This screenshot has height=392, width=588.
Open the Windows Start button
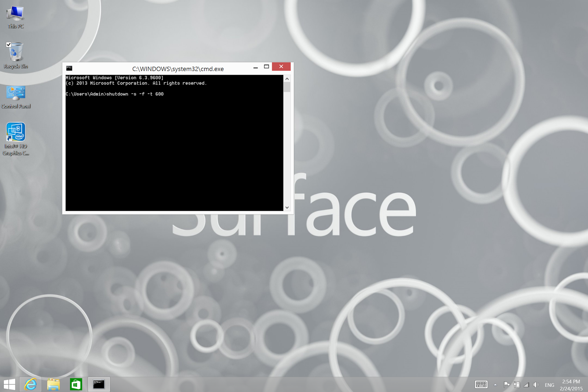point(9,385)
